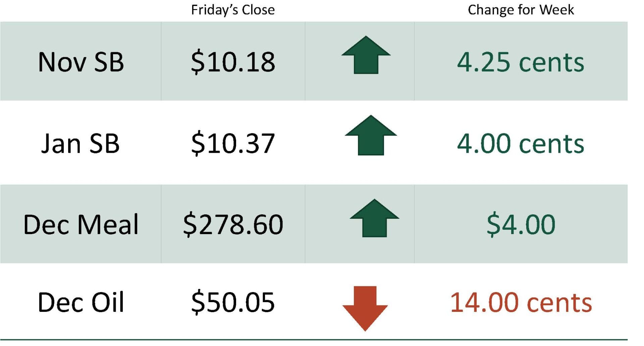Click the Change for Week column header
The width and height of the screenshot is (644, 346).
coord(521,10)
